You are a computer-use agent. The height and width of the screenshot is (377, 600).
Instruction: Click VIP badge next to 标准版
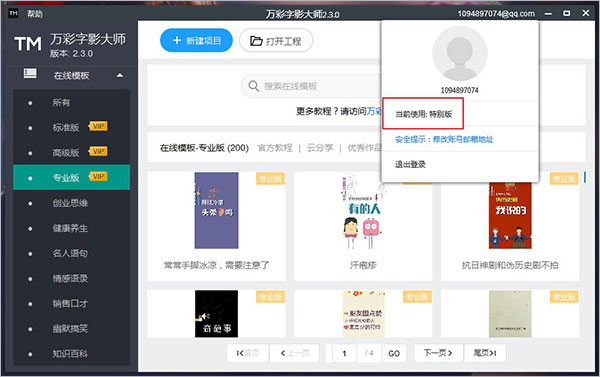(x=98, y=126)
